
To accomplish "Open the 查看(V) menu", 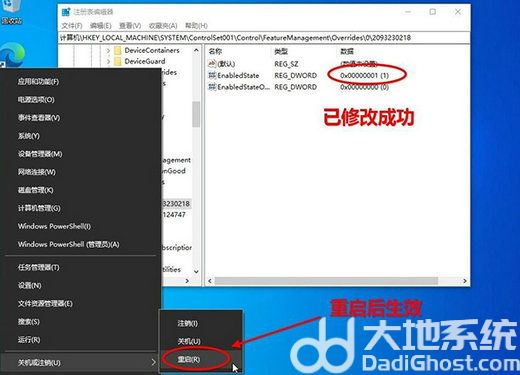I will [x=130, y=26].
